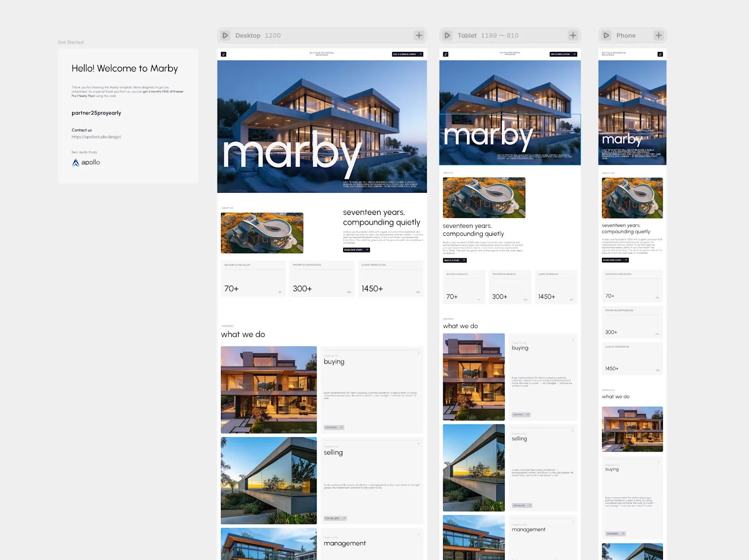Click FOR BUYERS button in Tablet frame

521,415
